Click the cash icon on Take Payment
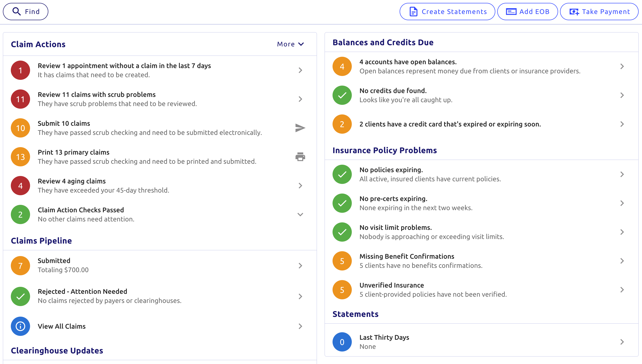 pos(574,12)
